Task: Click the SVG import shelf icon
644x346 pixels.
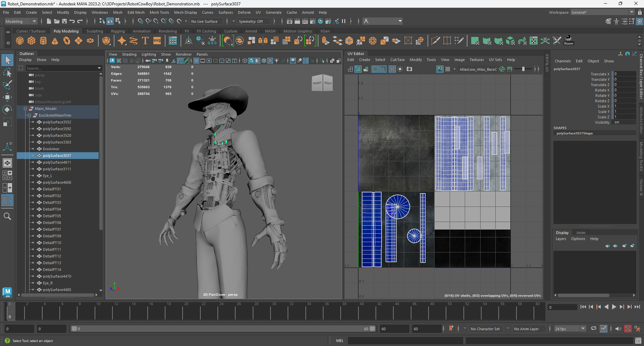Action: pyautogui.click(x=157, y=41)
